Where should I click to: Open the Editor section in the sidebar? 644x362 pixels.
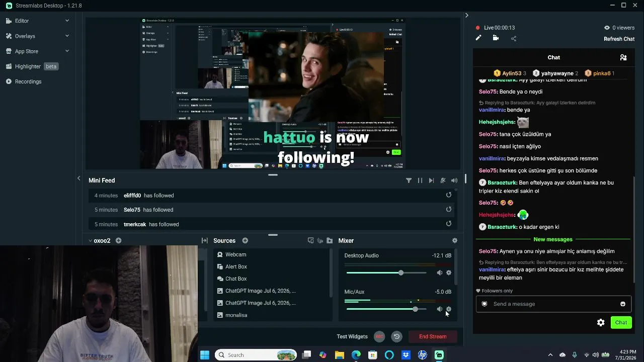click(22, 21)
